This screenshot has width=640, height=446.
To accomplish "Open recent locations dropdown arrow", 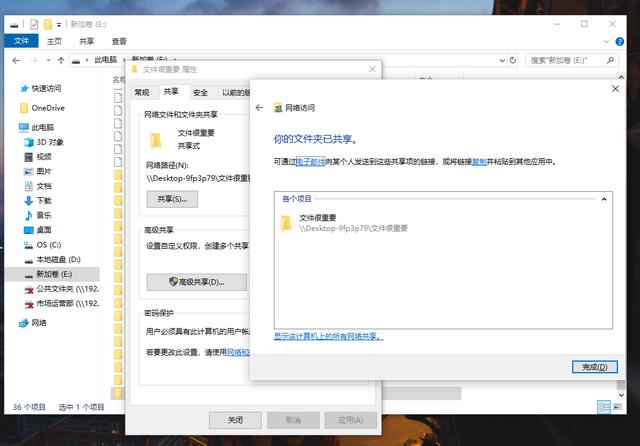I will click(49, 60).
